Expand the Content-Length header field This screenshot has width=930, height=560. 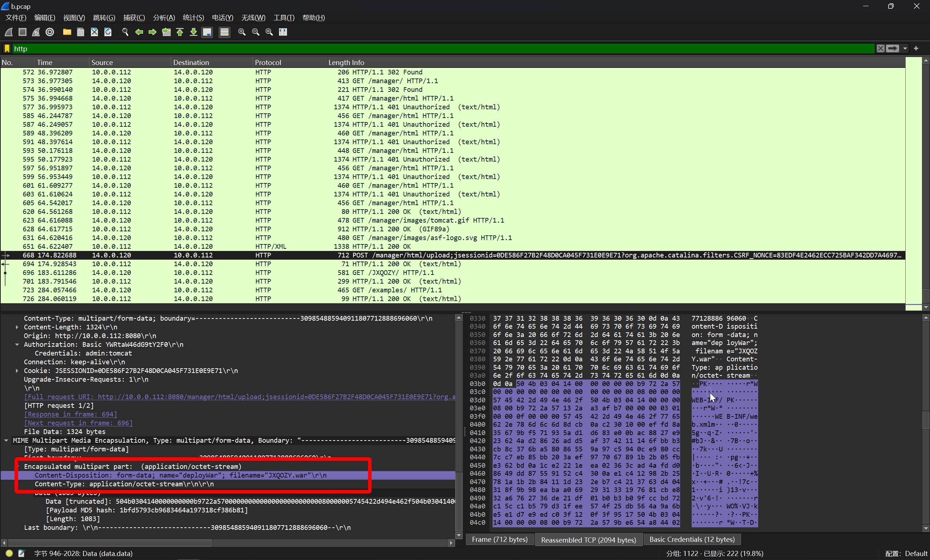coord(17,327)
